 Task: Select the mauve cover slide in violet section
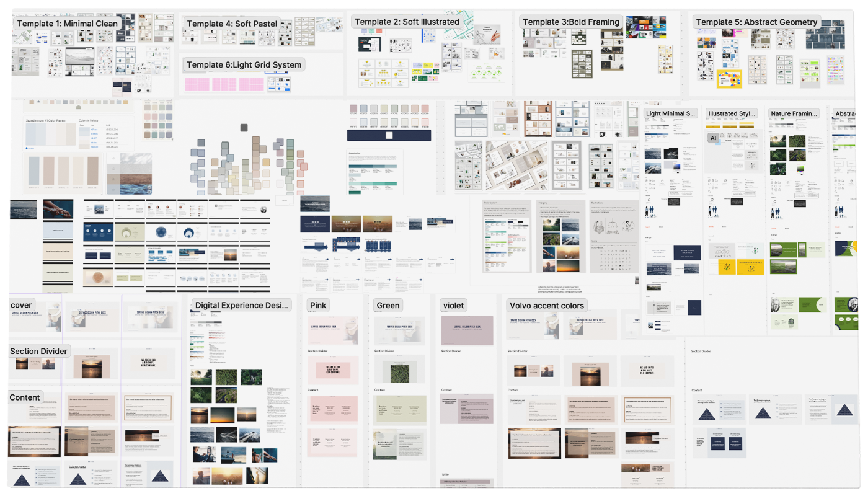pos(467,331)
